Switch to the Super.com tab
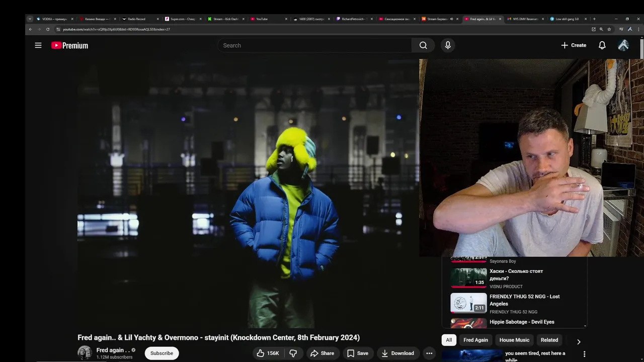 182,19
